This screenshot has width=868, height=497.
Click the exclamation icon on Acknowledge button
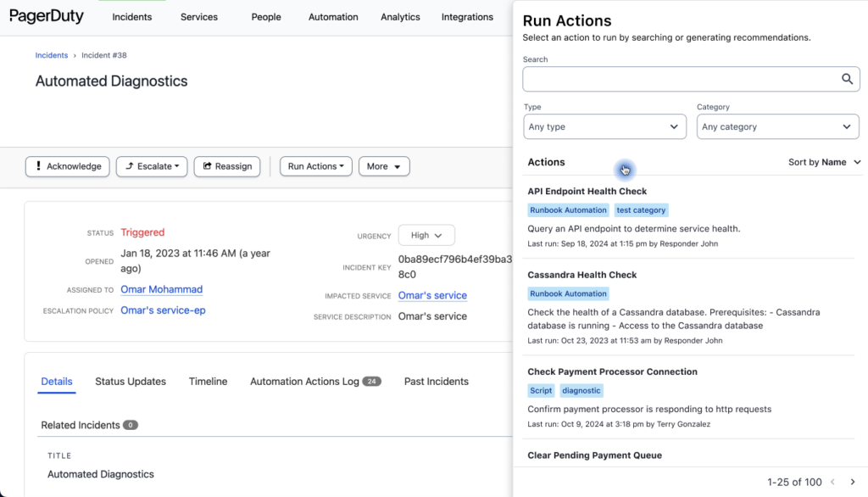coord(37,166)
